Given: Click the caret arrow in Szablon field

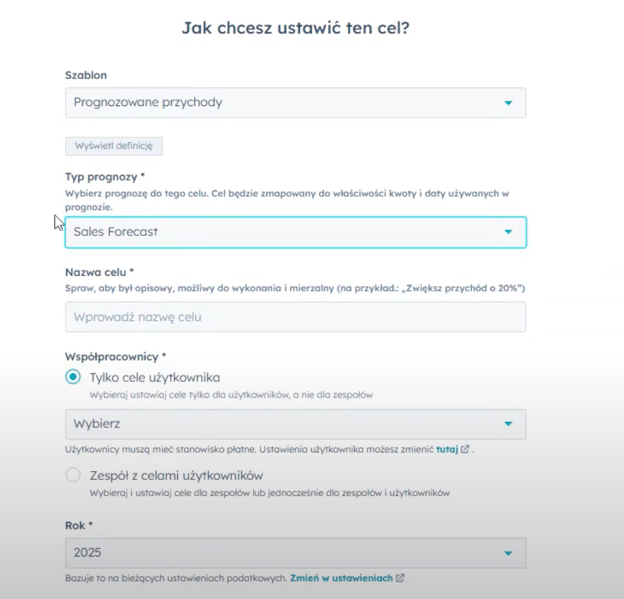Looking at the screenshot, I should (x=508, y=103).
